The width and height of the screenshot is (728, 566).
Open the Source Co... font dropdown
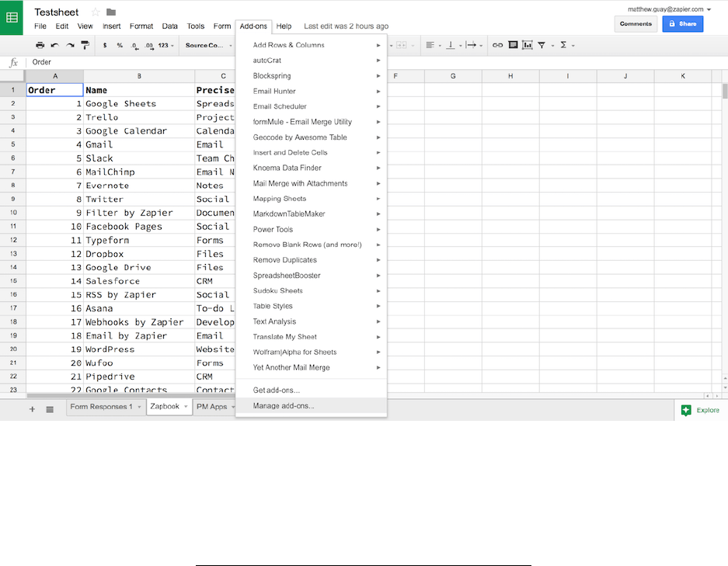[x=208, y=45]
